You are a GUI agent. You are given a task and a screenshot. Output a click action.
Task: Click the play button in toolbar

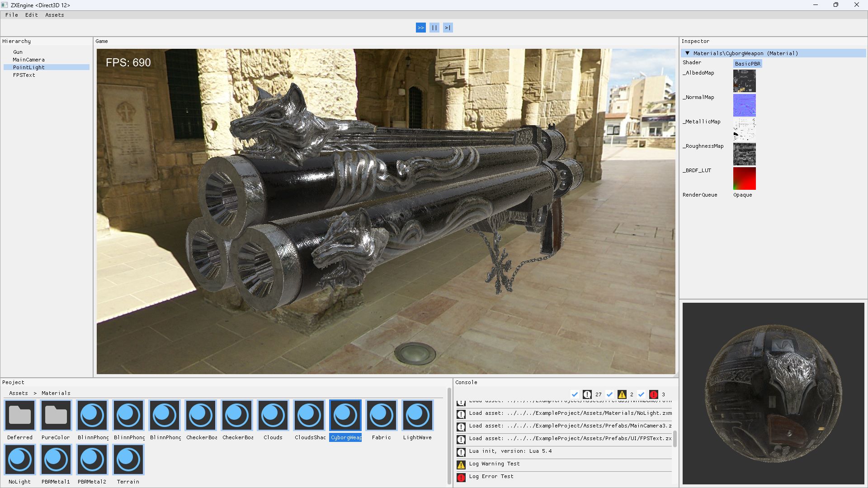click(x=420, y=28)
